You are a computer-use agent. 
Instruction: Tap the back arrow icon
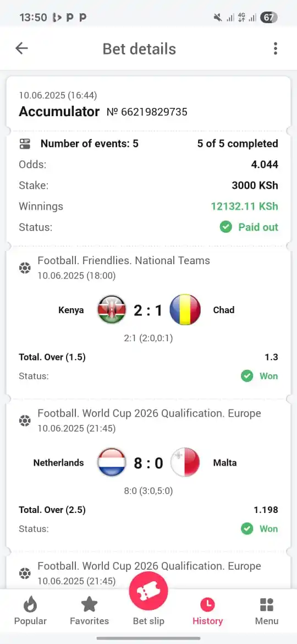(x=22, y=48)
